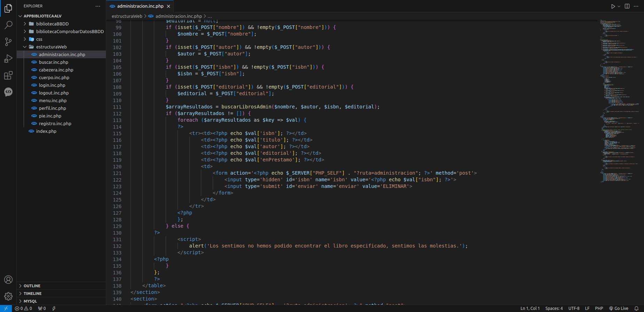Viewport: 644px width, 312px height.
Task: Open the Manage gear icon
Action: (8, 296)
